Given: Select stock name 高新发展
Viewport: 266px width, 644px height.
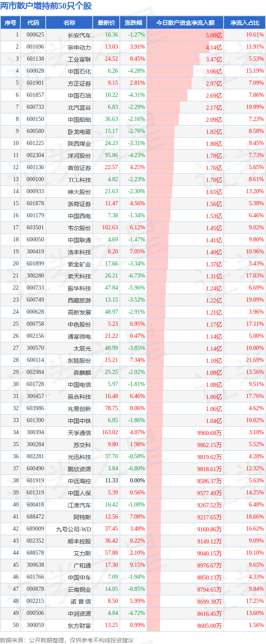Looking at the screenshot, I should [x=79, y=312].
